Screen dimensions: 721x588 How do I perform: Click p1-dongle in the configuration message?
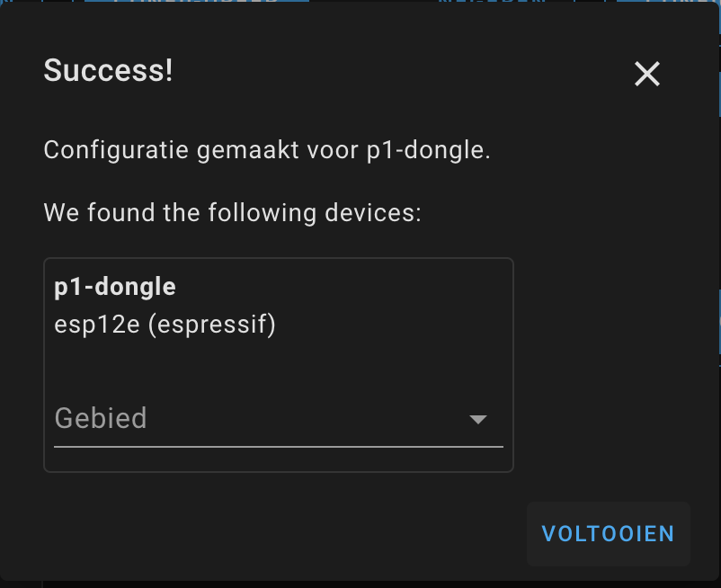click(x=426, y=150)
